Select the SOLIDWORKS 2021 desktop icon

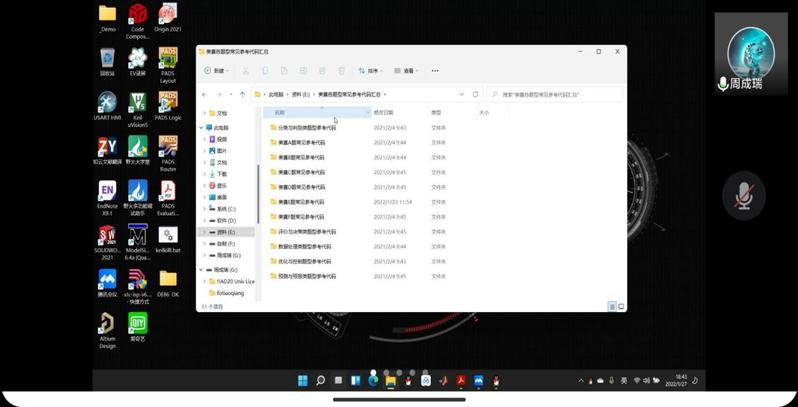tap(107, 242)
